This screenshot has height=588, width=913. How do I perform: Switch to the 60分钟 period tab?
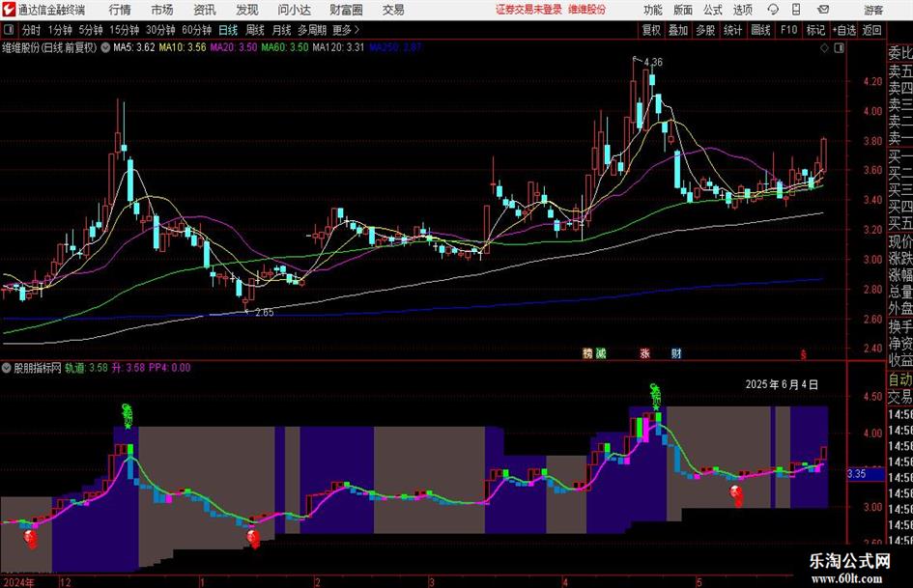196,30
